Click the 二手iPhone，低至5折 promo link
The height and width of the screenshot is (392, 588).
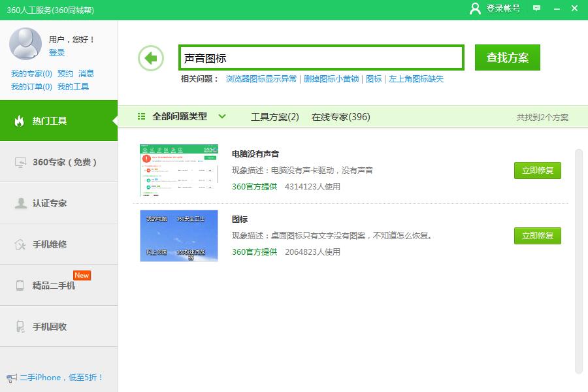pos(61,378)
